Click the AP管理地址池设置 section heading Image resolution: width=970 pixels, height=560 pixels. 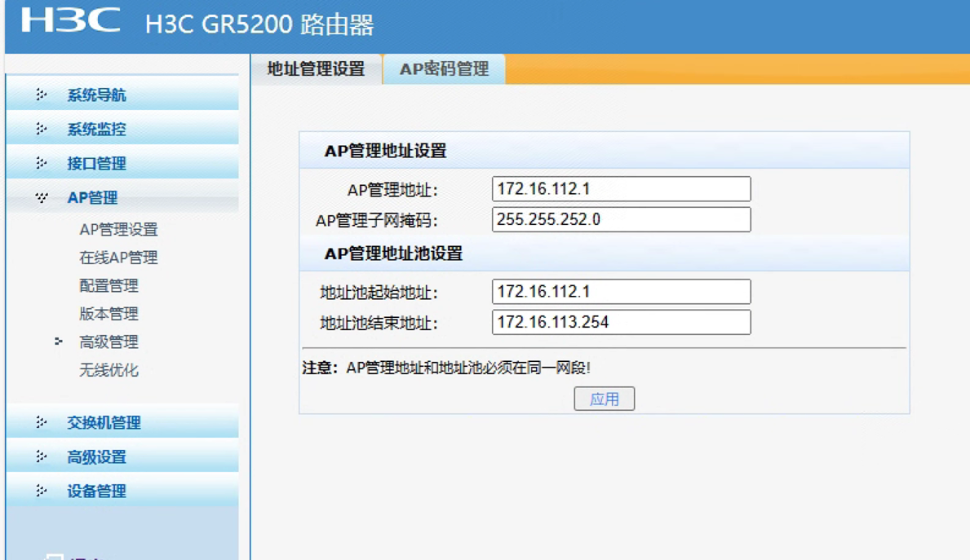393,254
